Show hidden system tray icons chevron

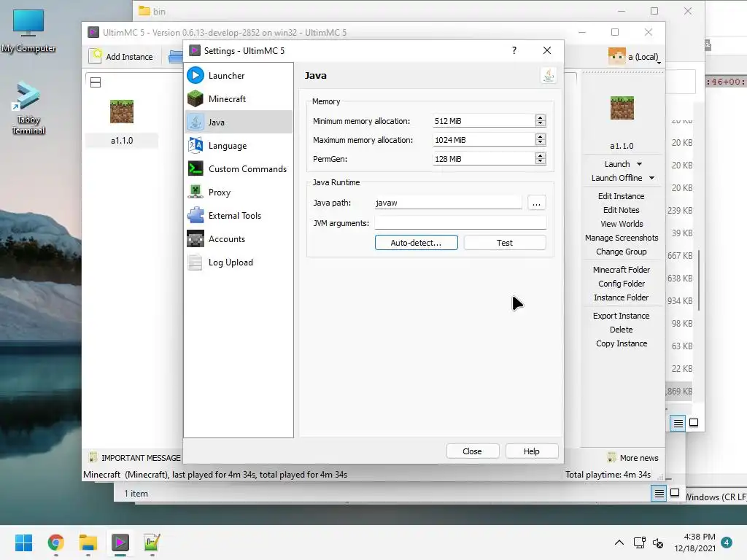click(619, 542)
